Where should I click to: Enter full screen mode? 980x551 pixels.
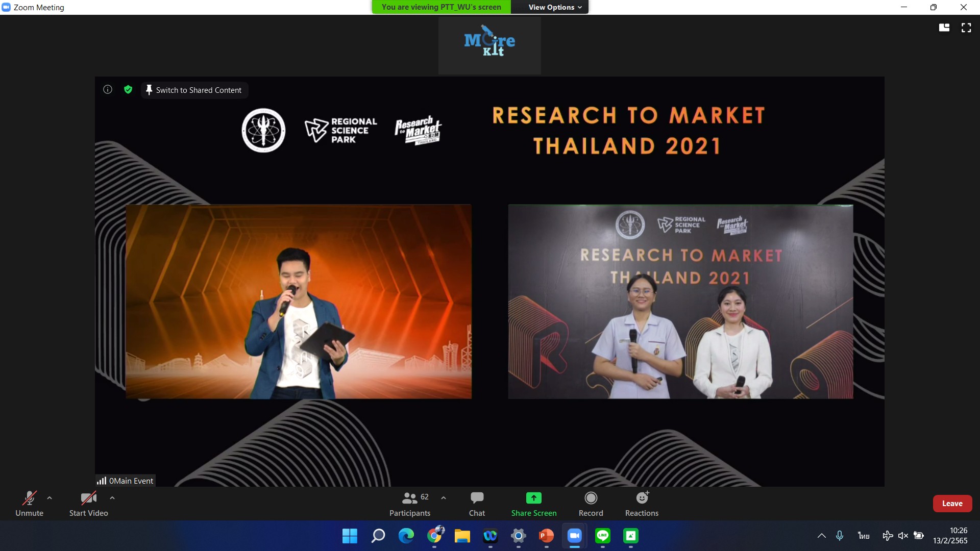click(x=966, y=28)
